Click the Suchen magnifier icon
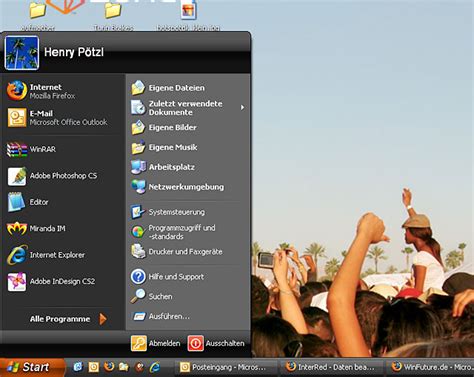The height and width of the screenshot is (377, 474). pyautogui.click(x=138, y=296)
